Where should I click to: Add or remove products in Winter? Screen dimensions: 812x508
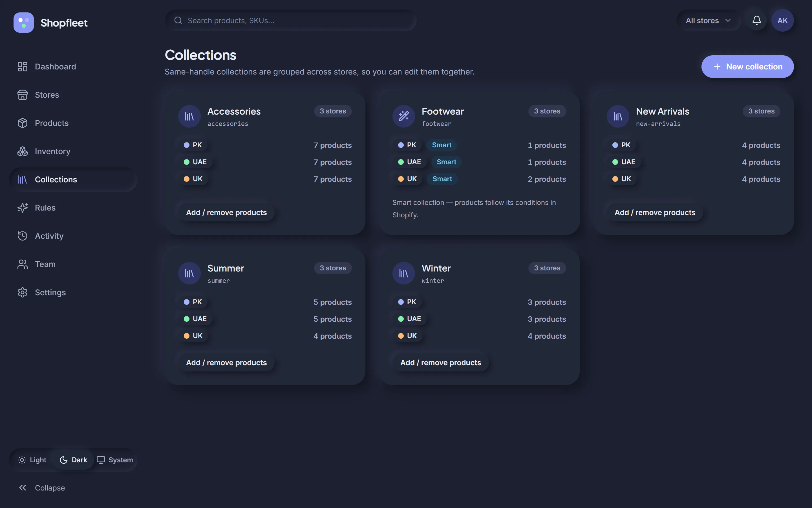tap(441, 363)
